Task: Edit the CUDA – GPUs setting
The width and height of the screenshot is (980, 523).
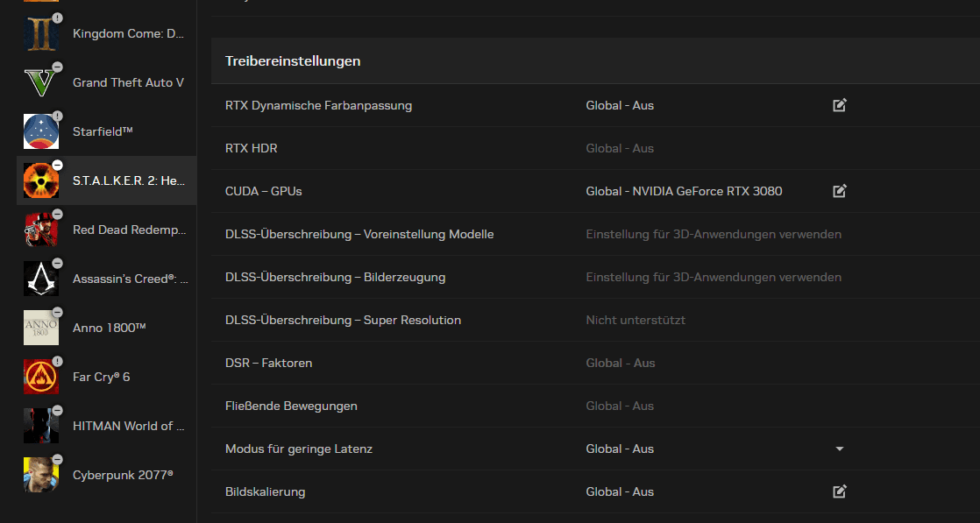Action: point(839,191)
